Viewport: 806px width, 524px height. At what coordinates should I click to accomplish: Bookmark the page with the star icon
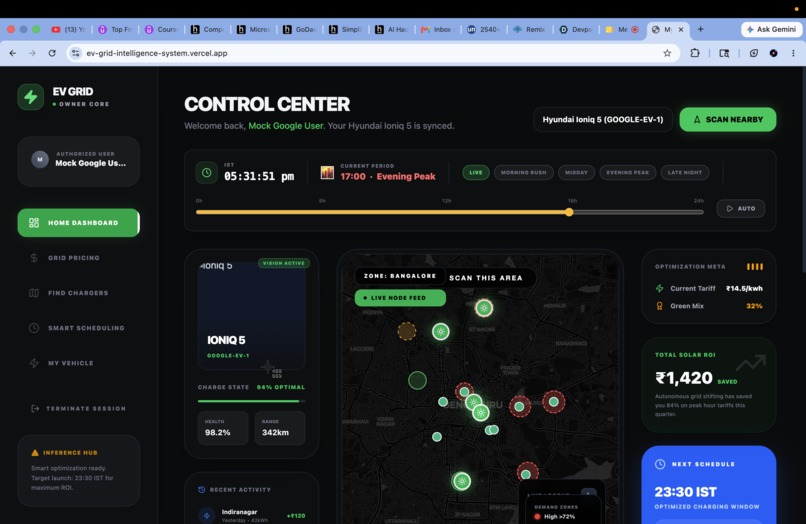coord(667,53)
